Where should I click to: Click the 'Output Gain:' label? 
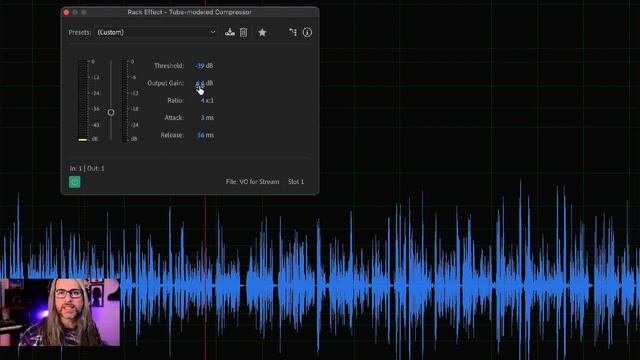coord(166,83)
